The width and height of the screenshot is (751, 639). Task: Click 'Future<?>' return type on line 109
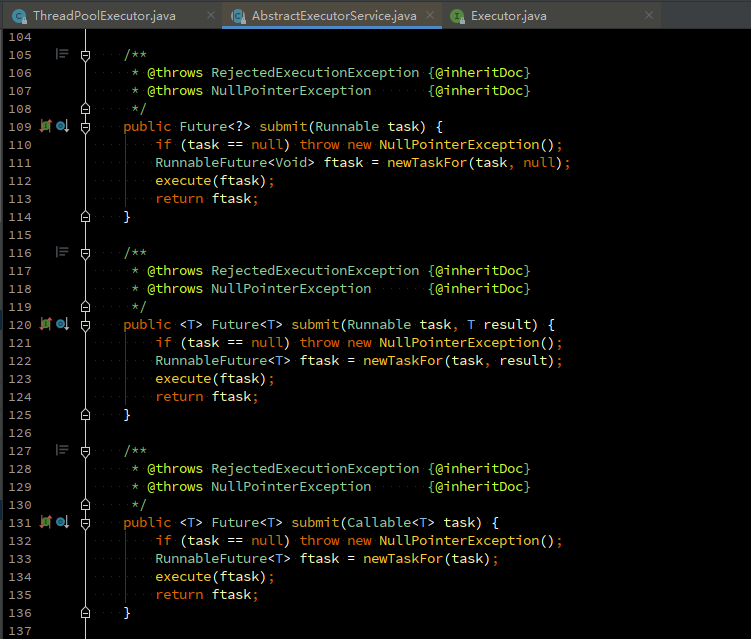215,126
